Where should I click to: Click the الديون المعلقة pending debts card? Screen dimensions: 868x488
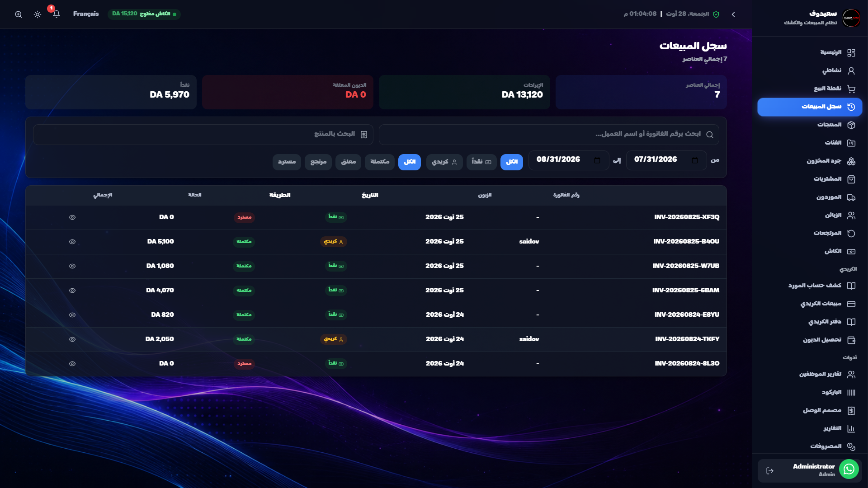coord(288,92)
